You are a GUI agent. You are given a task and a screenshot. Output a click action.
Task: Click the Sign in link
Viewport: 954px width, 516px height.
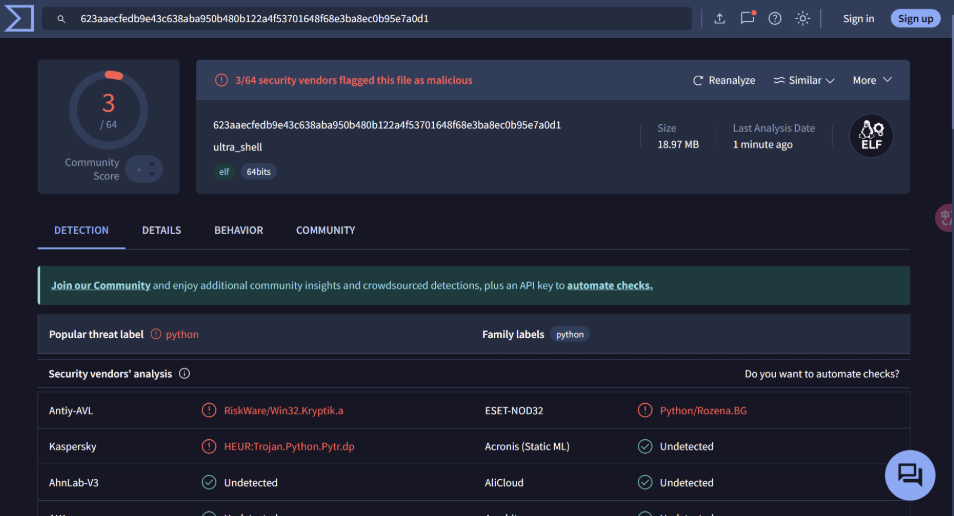coord(858,18)
